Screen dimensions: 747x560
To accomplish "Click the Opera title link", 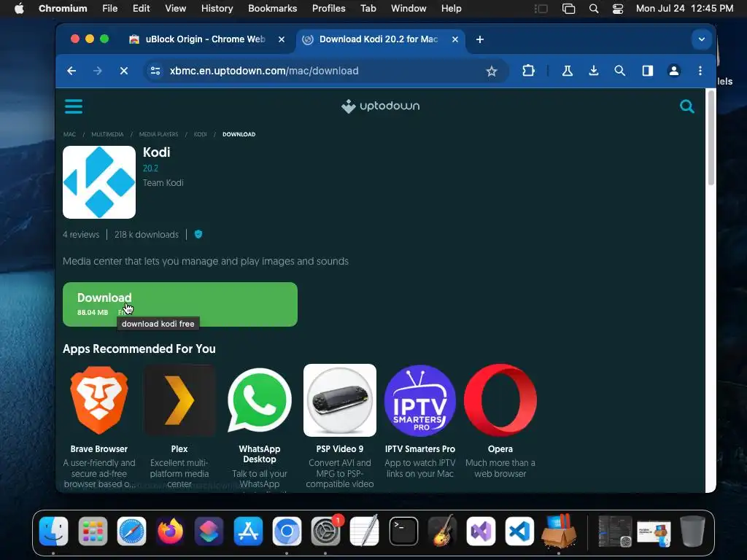I will (500, 449).
